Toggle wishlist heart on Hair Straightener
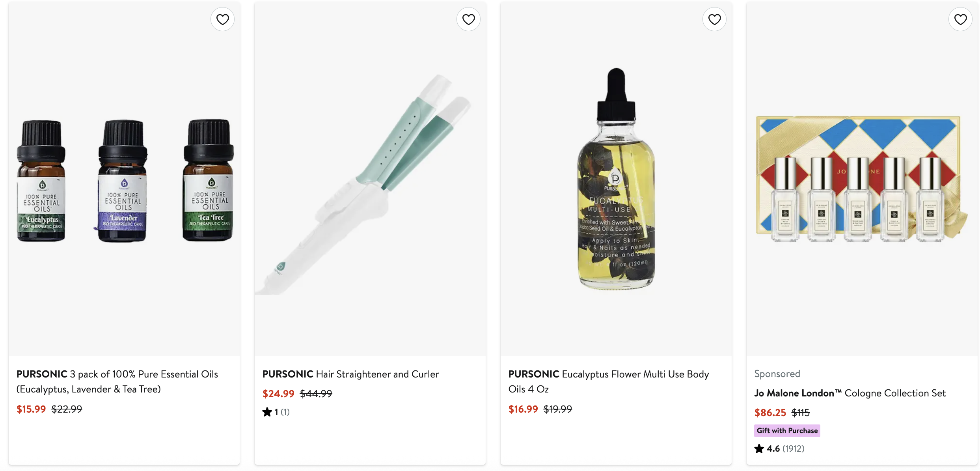The image size is (980, 471). pos(468,19)
